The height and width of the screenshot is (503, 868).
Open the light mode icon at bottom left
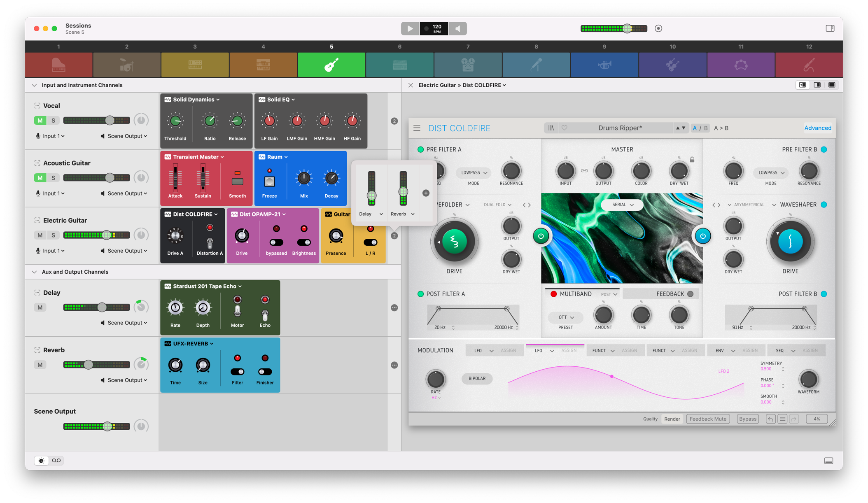point(41,461)
